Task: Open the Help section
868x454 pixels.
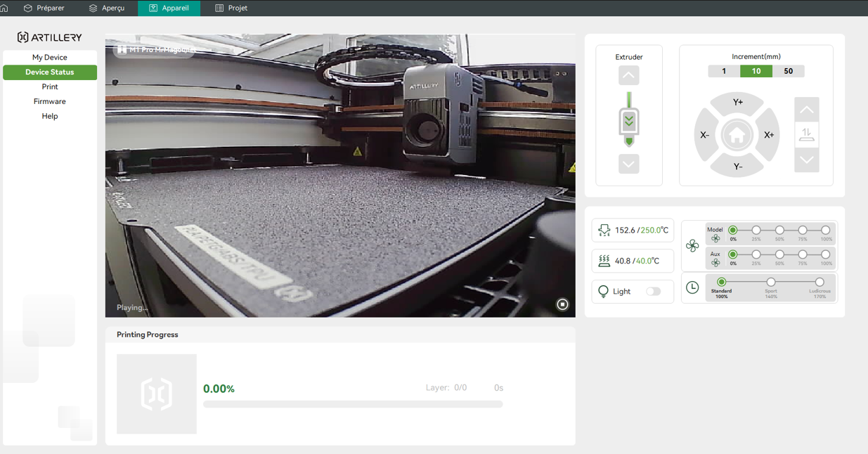Action: pos(50,117)
